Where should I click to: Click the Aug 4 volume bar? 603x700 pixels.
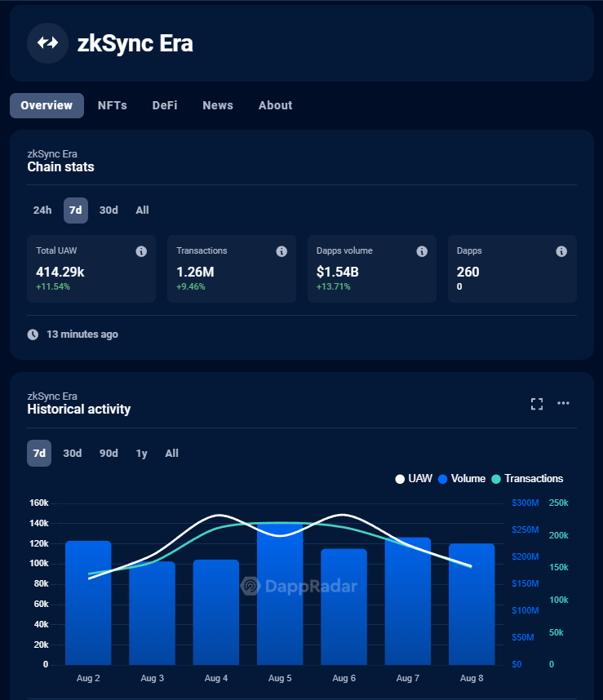(216, 612)
